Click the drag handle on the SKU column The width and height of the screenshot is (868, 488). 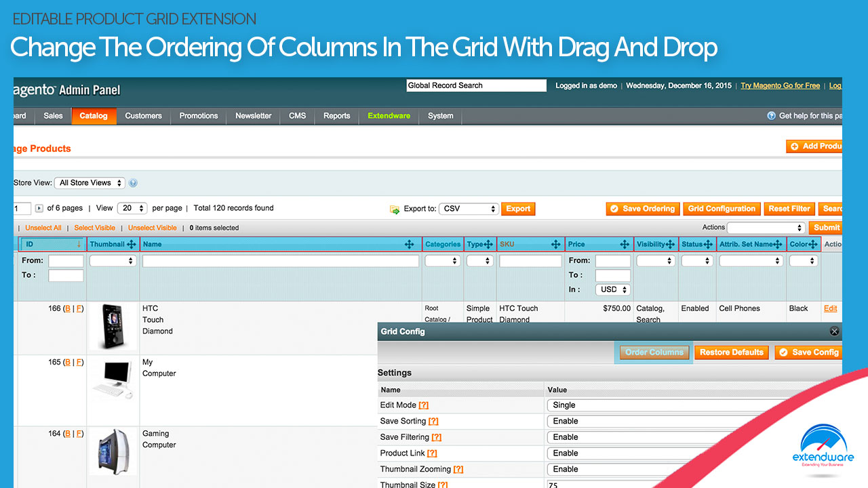(557, 244)
